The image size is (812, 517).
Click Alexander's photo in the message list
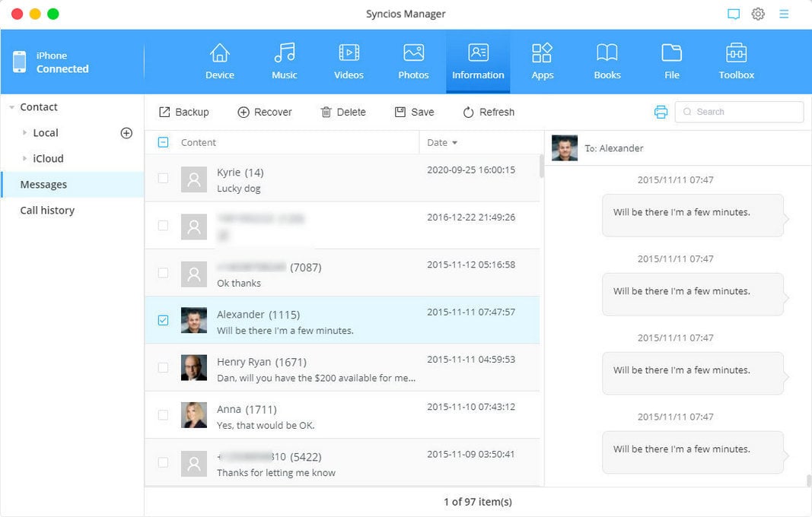(x=194, y=320)
